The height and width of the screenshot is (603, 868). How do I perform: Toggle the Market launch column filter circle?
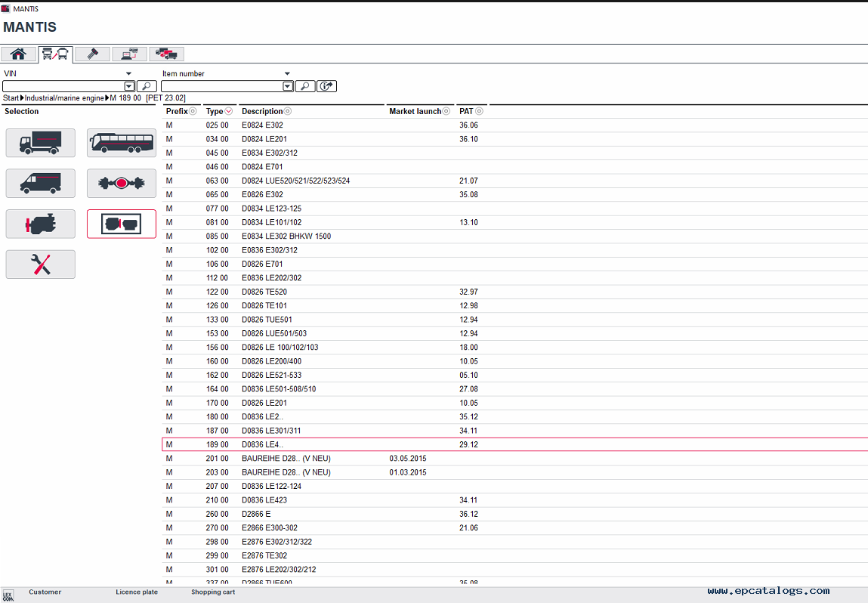click(446, 112)
